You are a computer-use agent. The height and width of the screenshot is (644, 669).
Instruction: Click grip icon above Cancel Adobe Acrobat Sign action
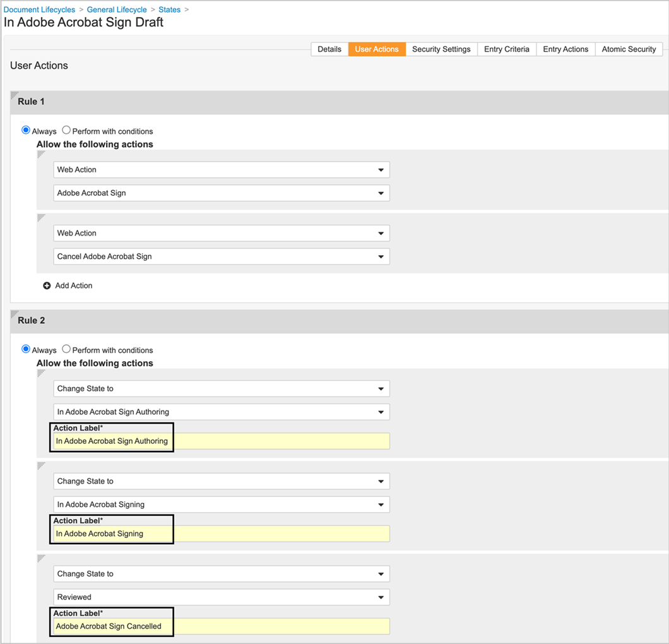pos(41,218)
